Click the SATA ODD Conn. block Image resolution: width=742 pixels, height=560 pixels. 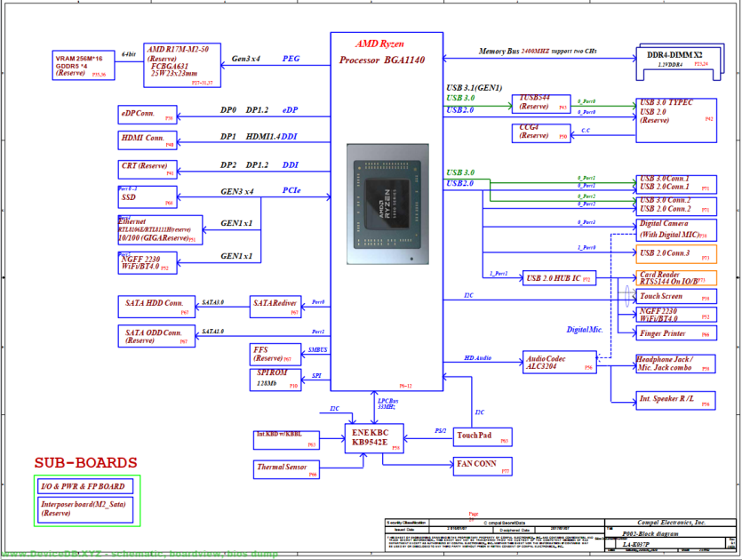(x=156, y=336)
